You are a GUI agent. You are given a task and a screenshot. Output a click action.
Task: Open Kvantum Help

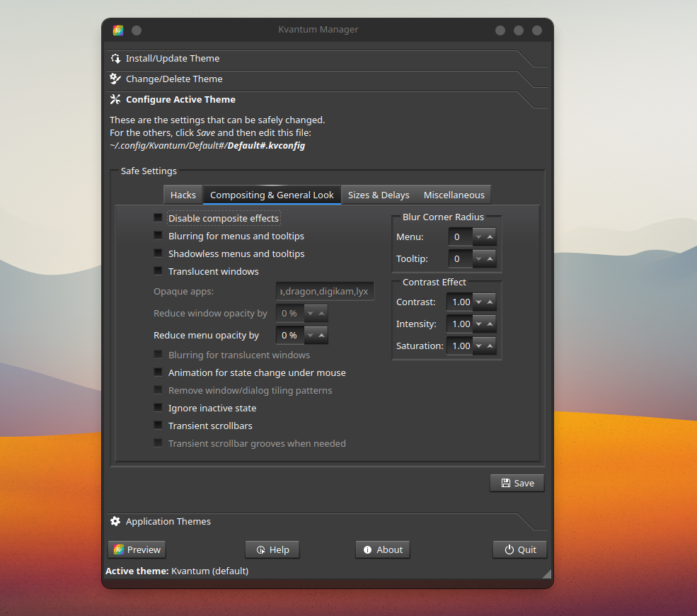click(272, 549)
